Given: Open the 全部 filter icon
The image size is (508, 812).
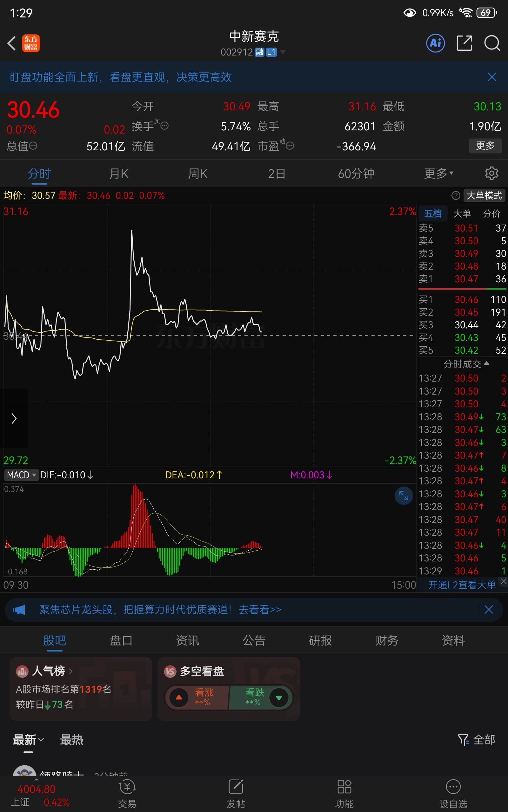Looking at the screenshot, I should [477, 740].
